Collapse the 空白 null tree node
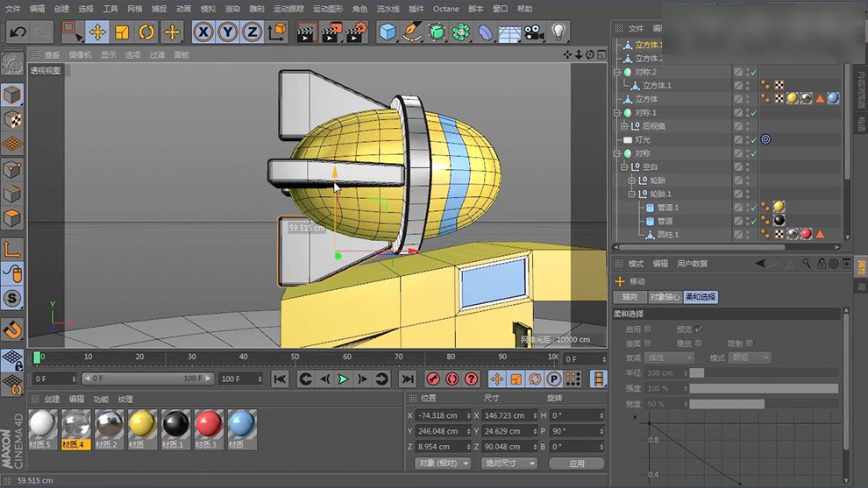Image resolution: width=868 pixels, height=488 pixels. pos(624,166)
